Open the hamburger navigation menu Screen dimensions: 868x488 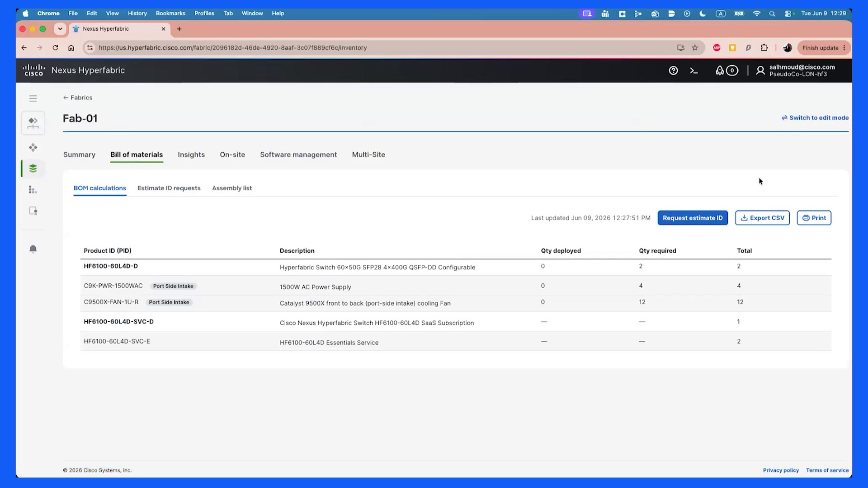click(33, 99)
